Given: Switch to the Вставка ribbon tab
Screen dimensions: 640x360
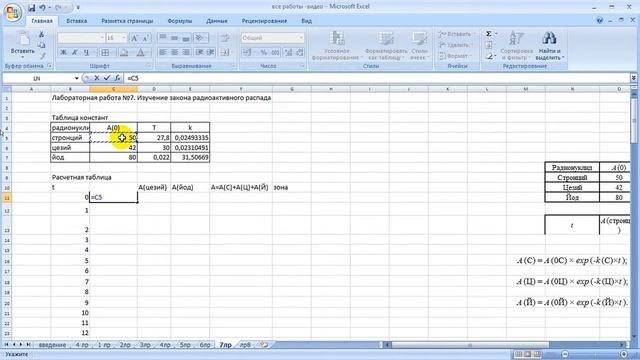Looking at the screenshot, I should click(76, 21).
